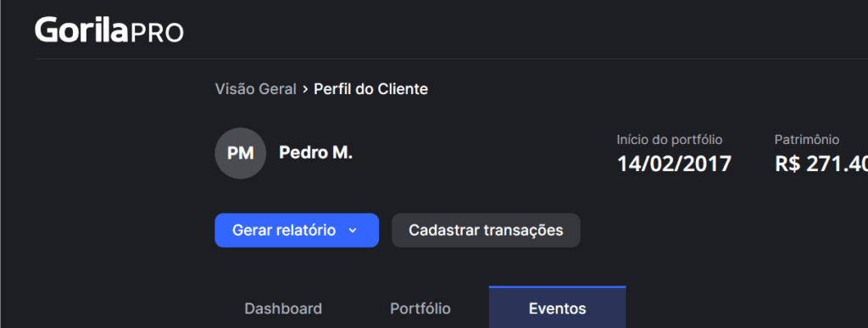Click the Início do portfólio label
Image resolution: width=868 pixels, height=328 pixels.
[670, 140]
